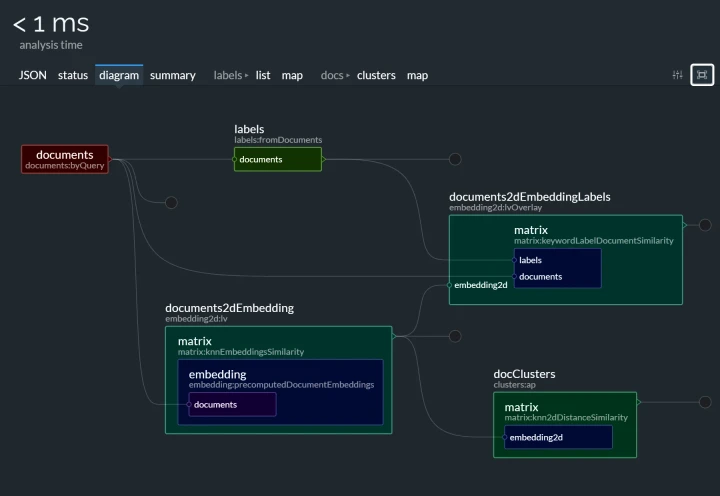Click the documents2dEmbedding title
The height and width of the screenshot is (496, 720).
point(230,308)
